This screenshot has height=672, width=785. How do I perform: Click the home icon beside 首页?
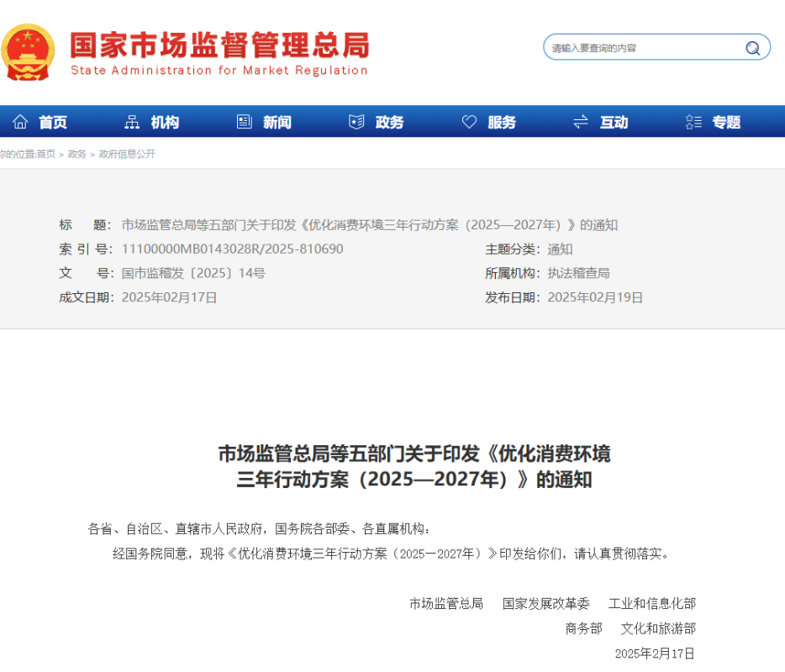(20, 122)
